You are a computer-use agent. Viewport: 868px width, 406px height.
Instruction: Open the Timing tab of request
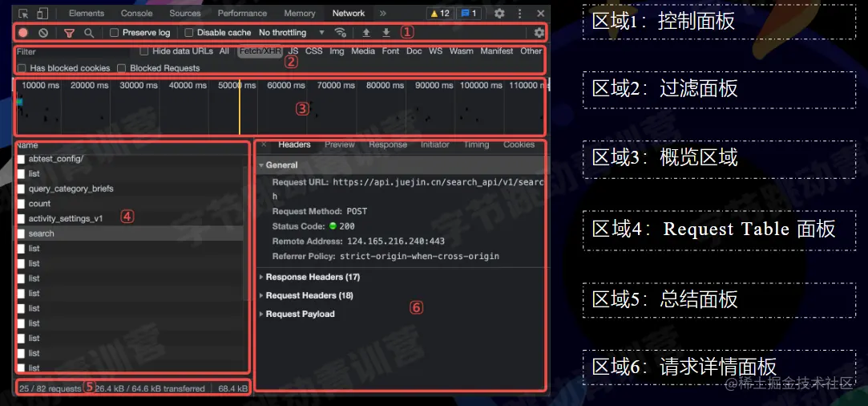477,144
